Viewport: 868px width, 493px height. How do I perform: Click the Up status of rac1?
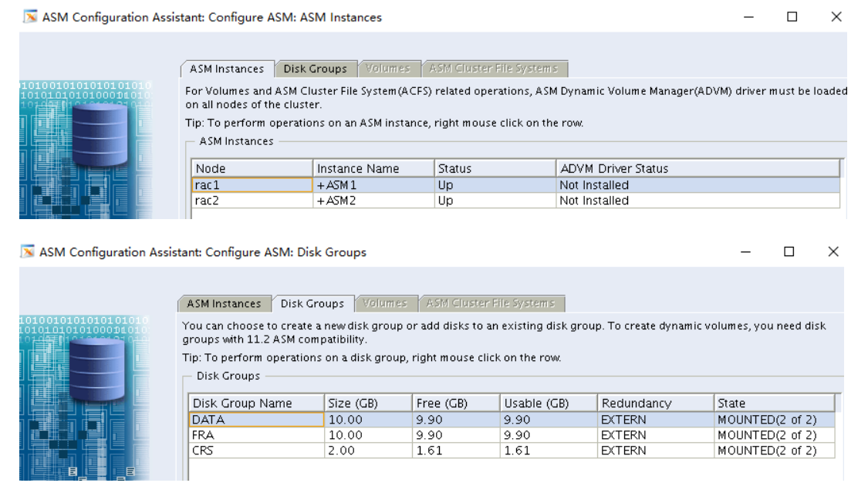495,185
